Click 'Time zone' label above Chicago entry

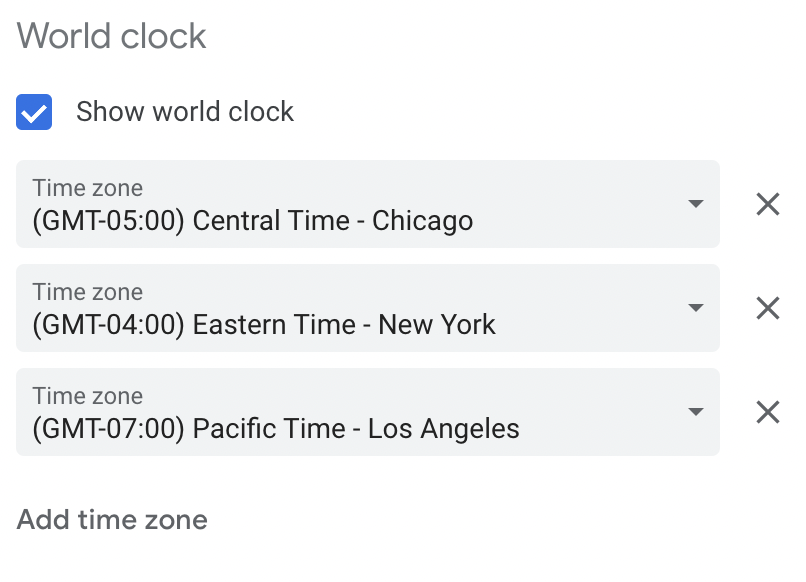coord(87,188)
